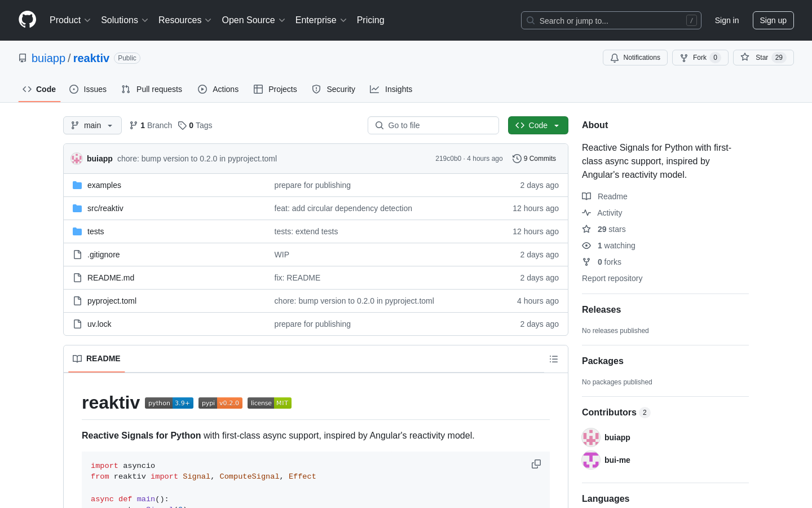The image size is (812, 508).
Task: Switch to the Insights tab
Action: pos(391,89)
